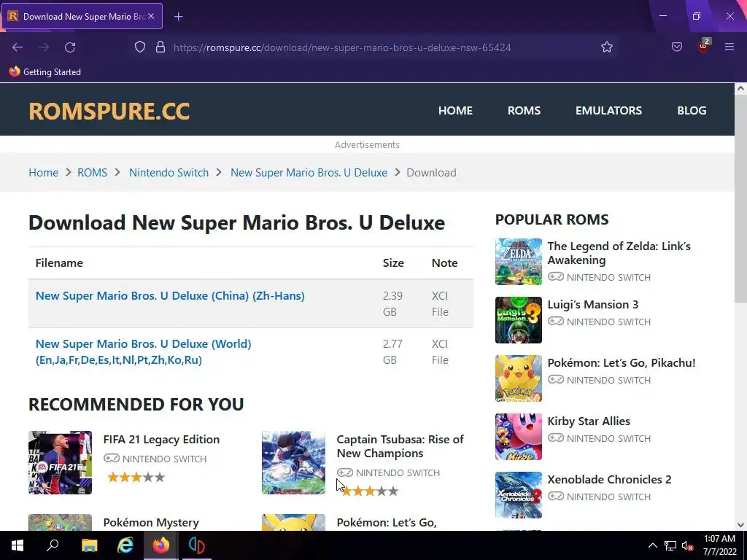The width and height of the screenshot is (747, 560).
Task: Show hidden system tray icons
Action: [653, 545]
